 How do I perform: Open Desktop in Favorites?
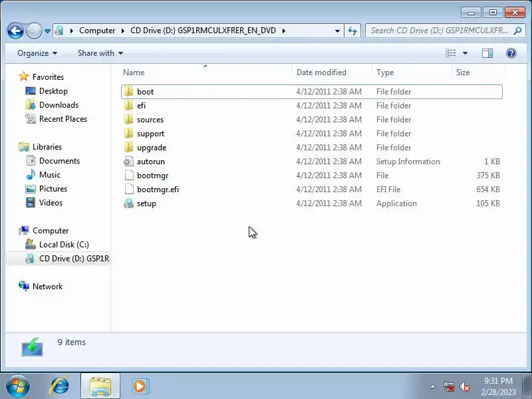(53, 91)
